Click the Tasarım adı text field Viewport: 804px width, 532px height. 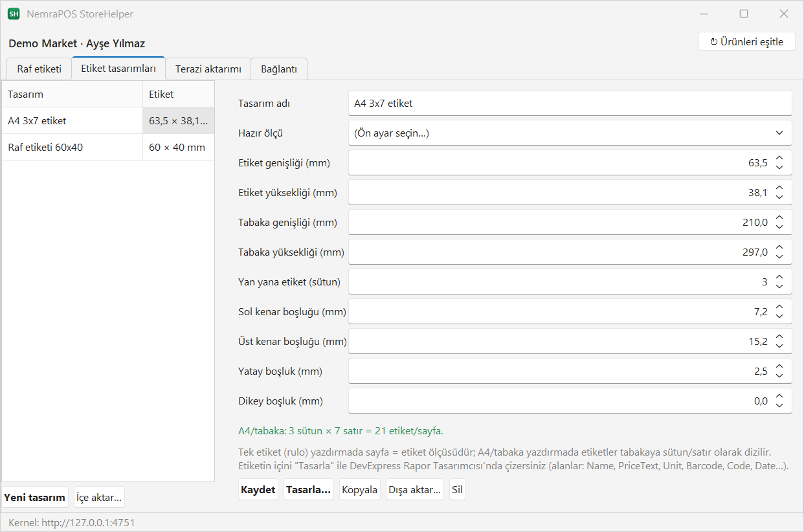(x=570, y=103)
